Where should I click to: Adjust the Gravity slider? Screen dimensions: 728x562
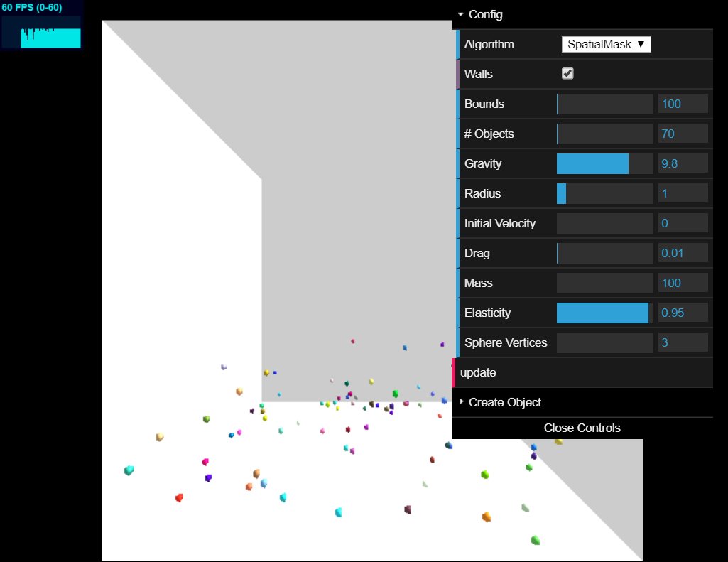[x=604, y=163]
